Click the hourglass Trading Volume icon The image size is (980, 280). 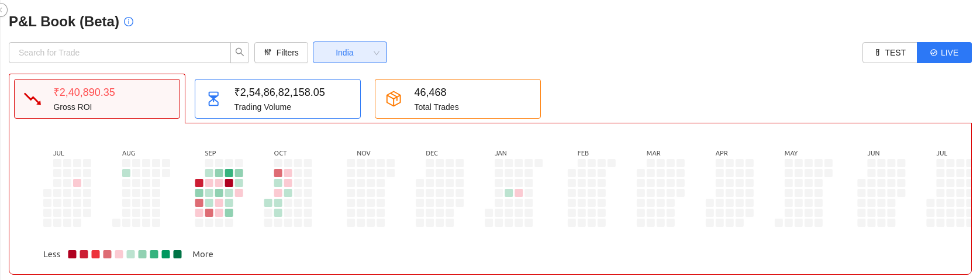213,99
